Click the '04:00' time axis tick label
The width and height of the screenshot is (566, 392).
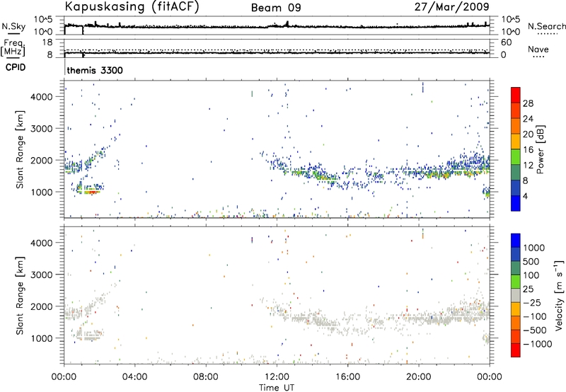(x=135, y=377)
